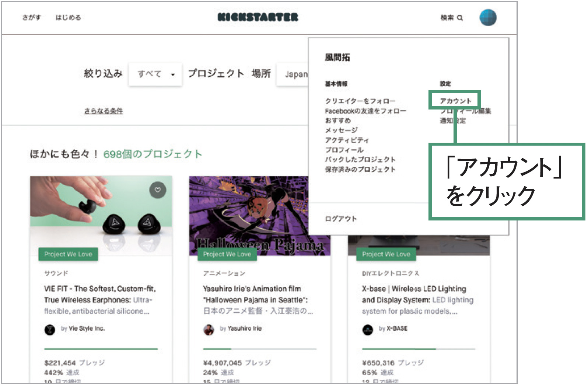Select 通知設定 in the menu
Screen dimensions: 588x386
[x=452, y=121]
